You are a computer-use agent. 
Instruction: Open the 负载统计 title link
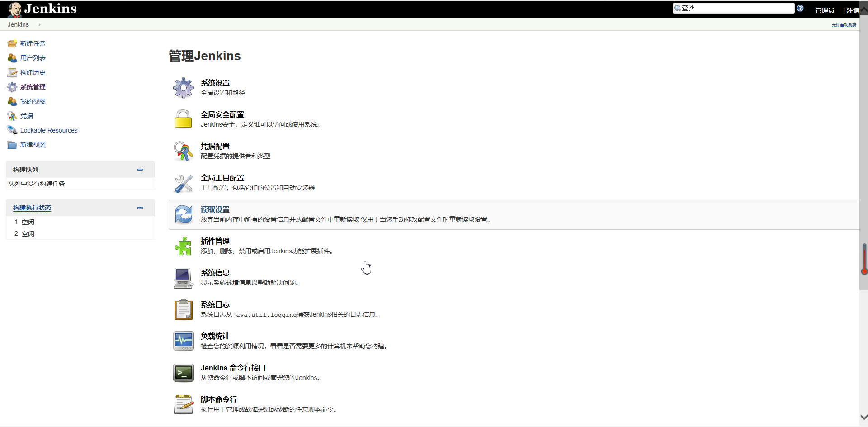pos(215,336)
